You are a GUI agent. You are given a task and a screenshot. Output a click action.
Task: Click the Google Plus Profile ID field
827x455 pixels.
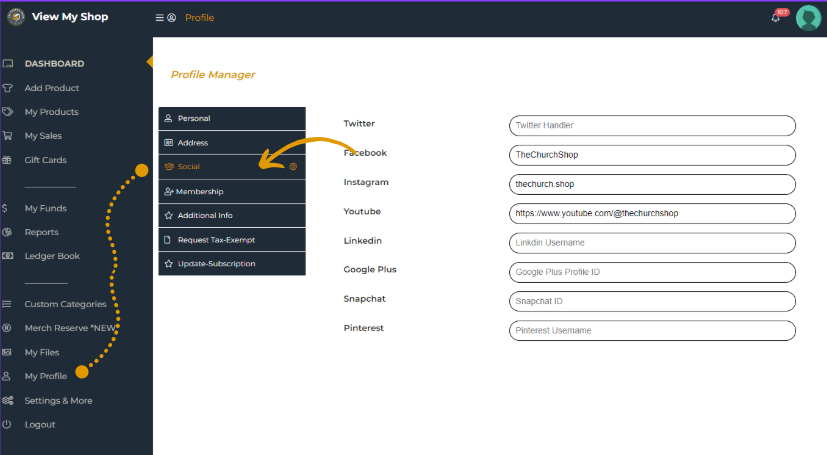(x=652, y=272)
